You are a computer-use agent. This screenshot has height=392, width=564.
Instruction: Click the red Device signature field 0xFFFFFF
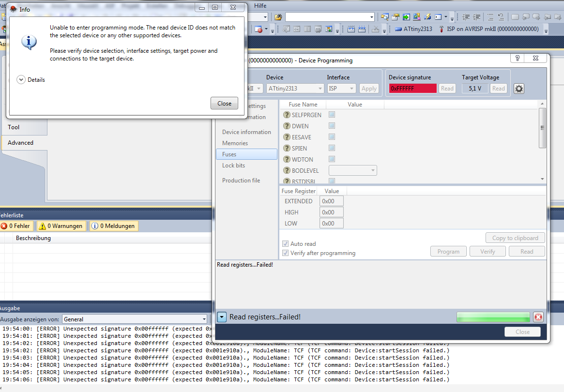point(413,89)
